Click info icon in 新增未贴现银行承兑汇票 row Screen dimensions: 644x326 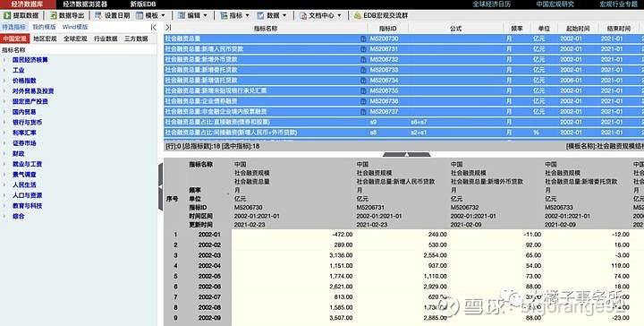coord(363,90)
